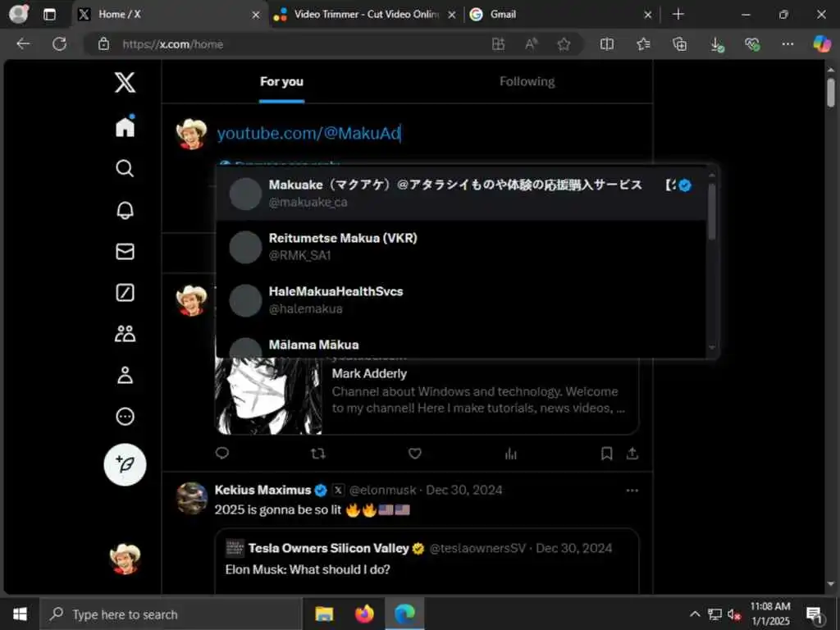View site information lock icon
This screenshot has width=840, height=630.
tap(104, 44)
